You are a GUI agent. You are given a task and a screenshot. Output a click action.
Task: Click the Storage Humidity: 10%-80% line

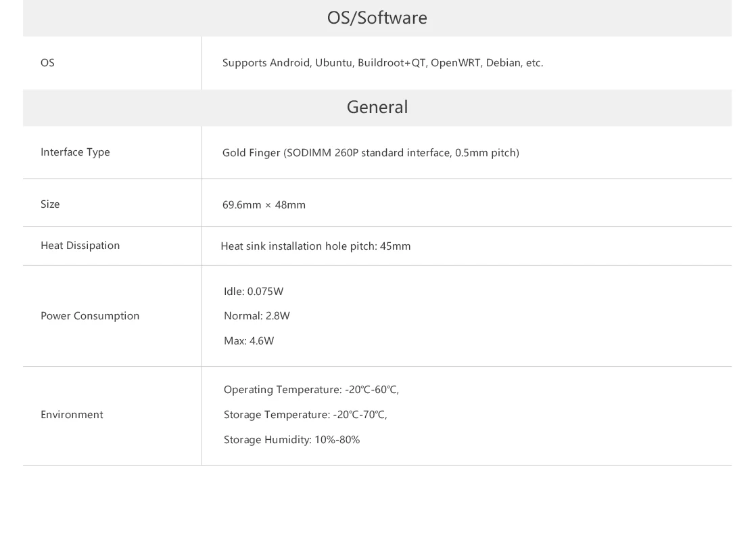tap(291, 440)
